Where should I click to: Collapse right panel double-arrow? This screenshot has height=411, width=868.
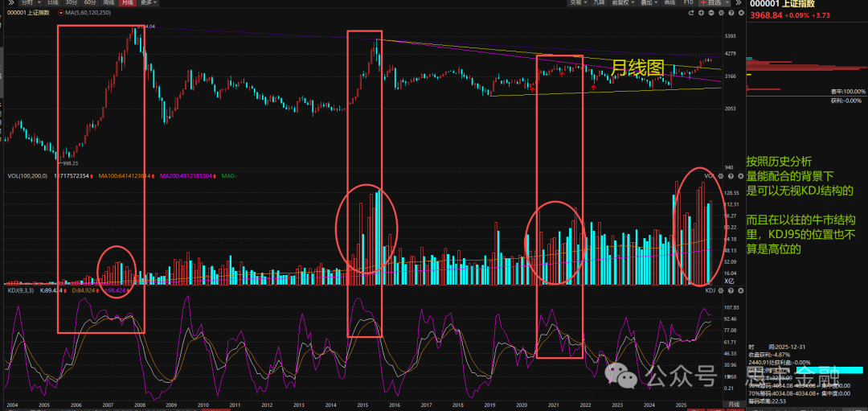pos(739,2)
